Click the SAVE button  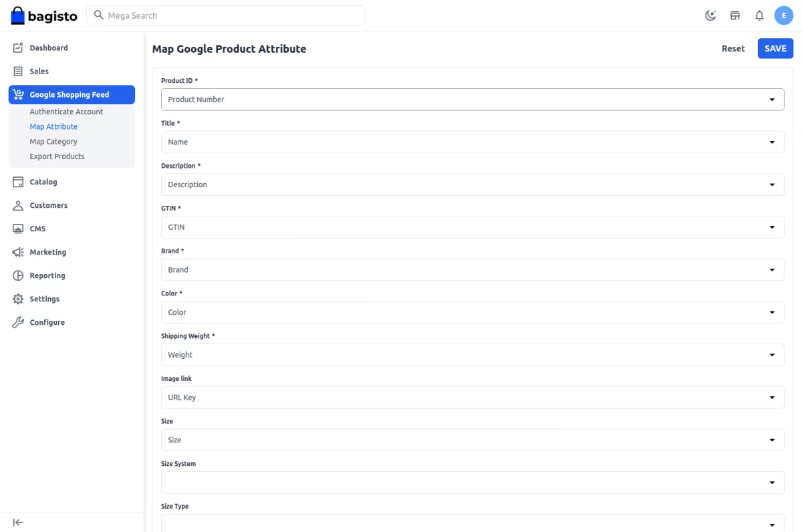[x=775, y=48]
